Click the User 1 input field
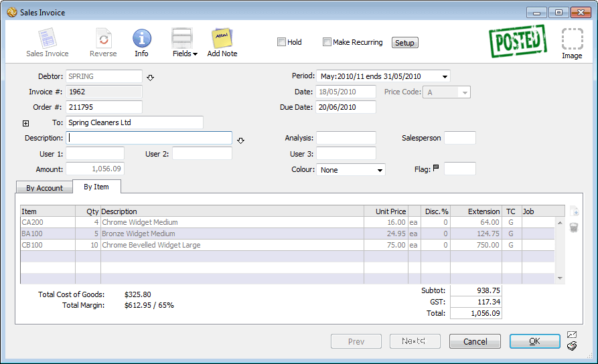 (x=95, y=153)
